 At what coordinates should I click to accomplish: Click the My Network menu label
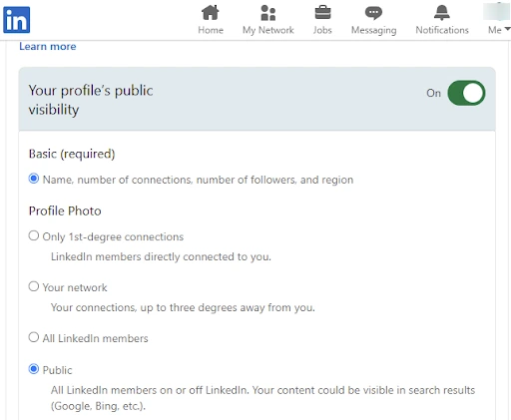coord(268,30)
